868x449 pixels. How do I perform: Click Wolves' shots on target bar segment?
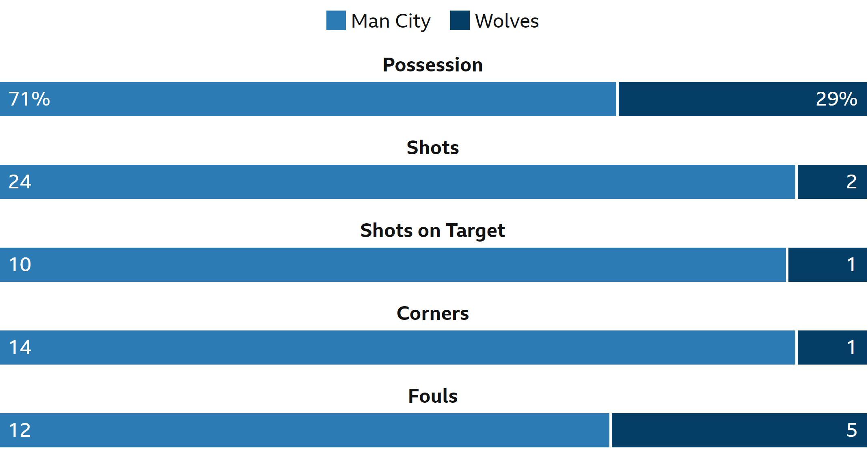[x=828, y=265]
